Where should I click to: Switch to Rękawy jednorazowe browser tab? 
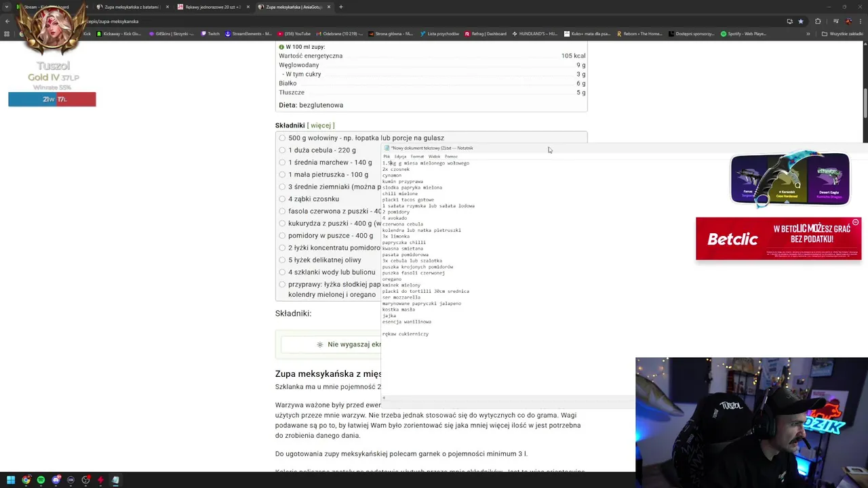(213, 7)
